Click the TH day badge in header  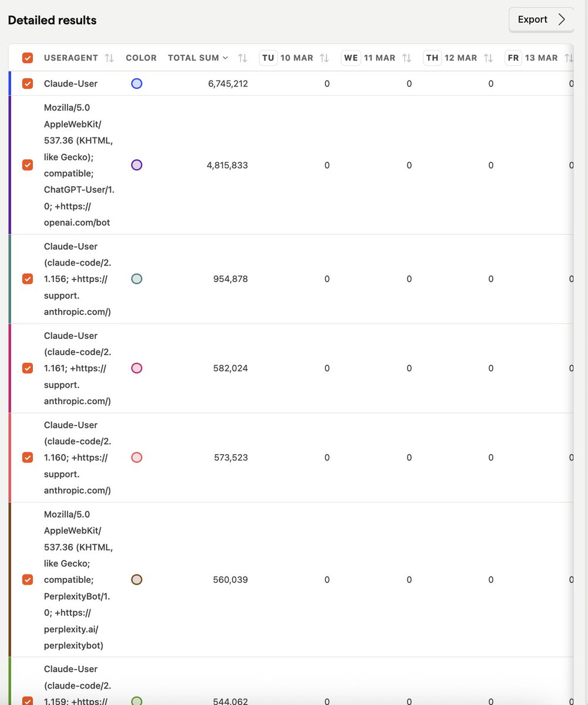[x=432, y=58]
